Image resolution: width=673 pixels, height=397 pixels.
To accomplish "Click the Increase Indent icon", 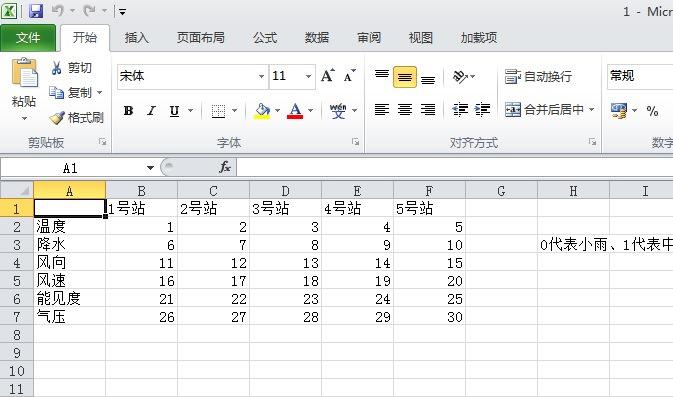I will [x=482, y=109].
